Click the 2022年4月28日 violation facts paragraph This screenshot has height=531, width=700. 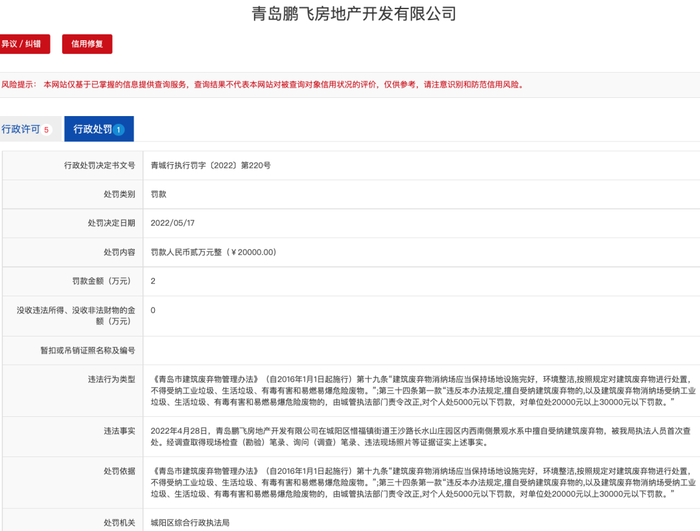(421, 436)
